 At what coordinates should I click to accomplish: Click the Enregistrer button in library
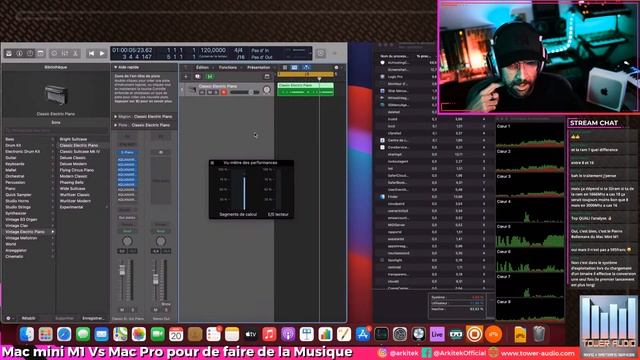(93, 318)
